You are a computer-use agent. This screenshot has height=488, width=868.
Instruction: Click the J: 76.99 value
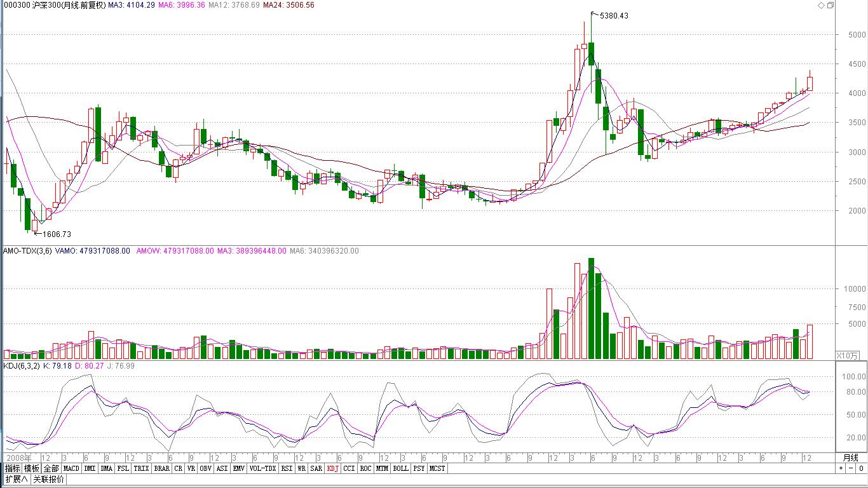(121, 366)
